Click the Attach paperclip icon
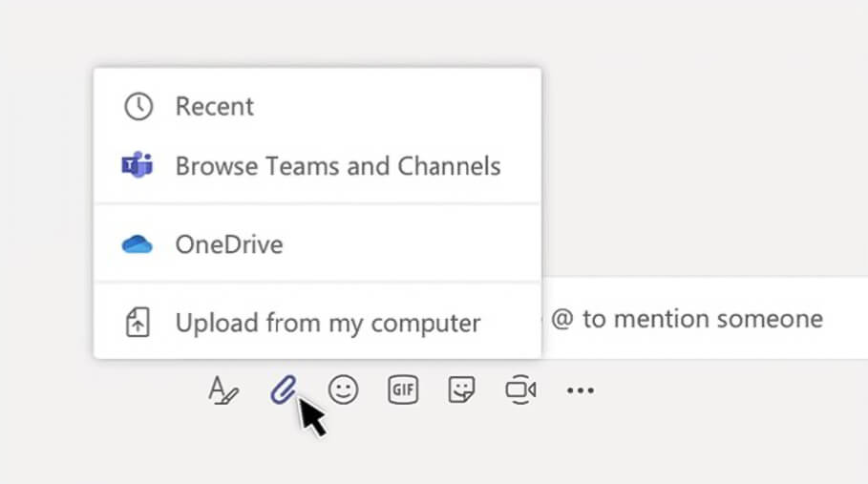This screenshot has width=868, height=484. [x=284, y=389]
